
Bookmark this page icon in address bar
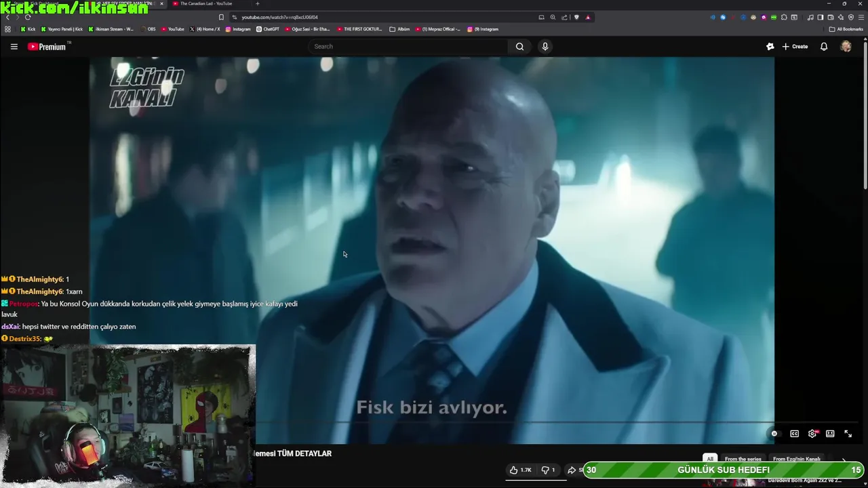pyautogui.click(x=221, y=17)
